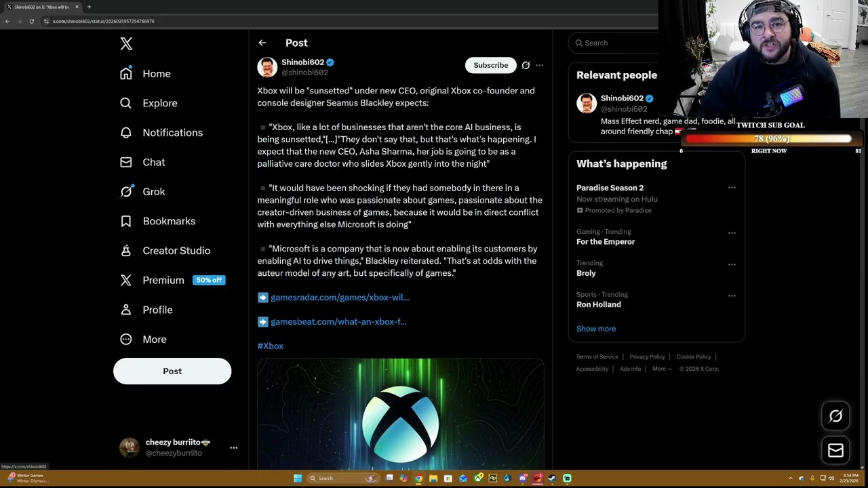Click the Profile person icon

pyautogui.click(x=126, y=310)
